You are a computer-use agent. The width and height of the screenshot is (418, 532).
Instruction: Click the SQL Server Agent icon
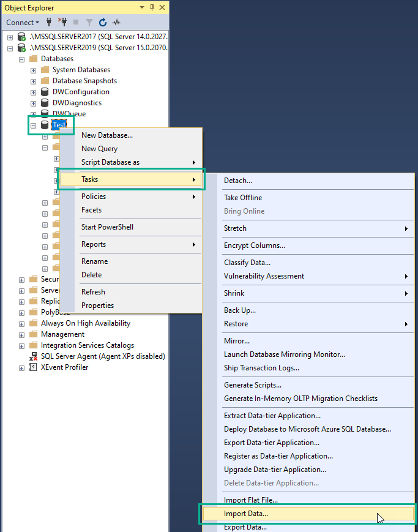tap(33, 356)
